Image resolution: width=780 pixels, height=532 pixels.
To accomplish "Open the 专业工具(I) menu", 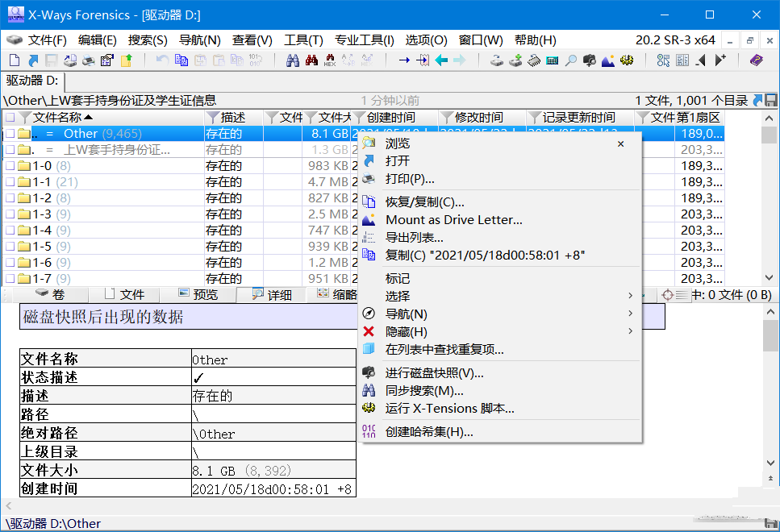I will pos(364,39).
